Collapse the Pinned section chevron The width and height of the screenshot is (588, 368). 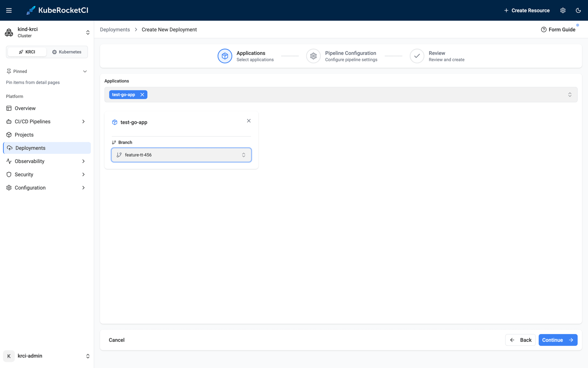[x=85, y=71]
